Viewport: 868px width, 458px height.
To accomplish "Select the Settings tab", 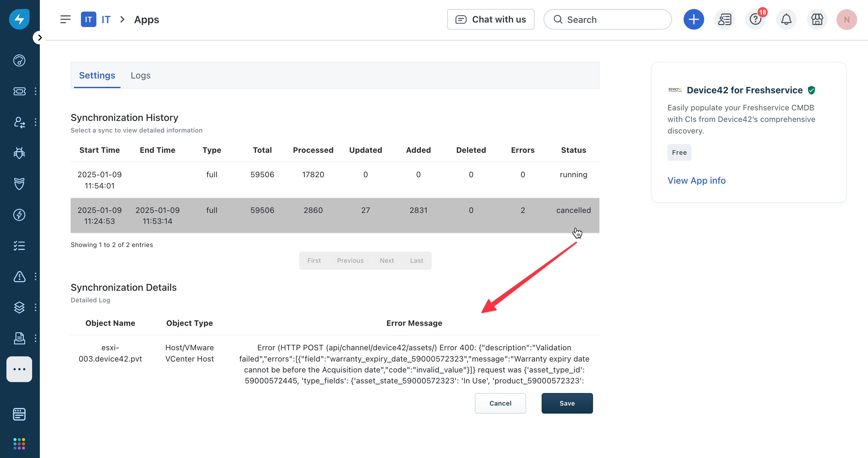I will pyautogui.click(x=97, y=75).
